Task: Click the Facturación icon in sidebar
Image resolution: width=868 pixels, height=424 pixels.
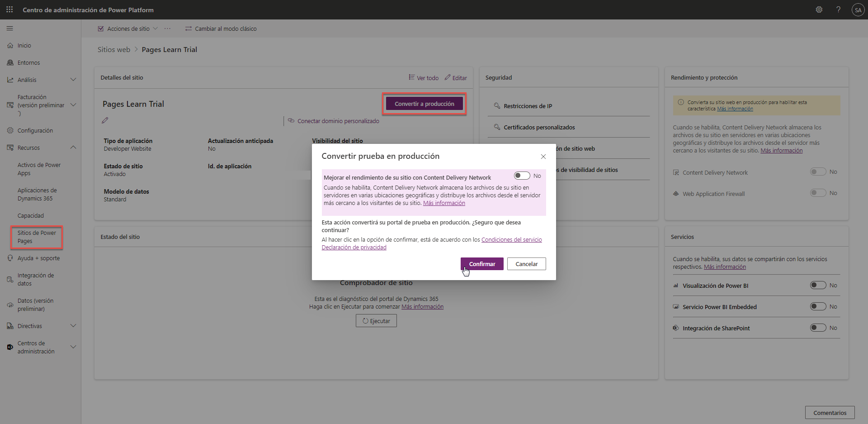Action: [x=10, y=105]
